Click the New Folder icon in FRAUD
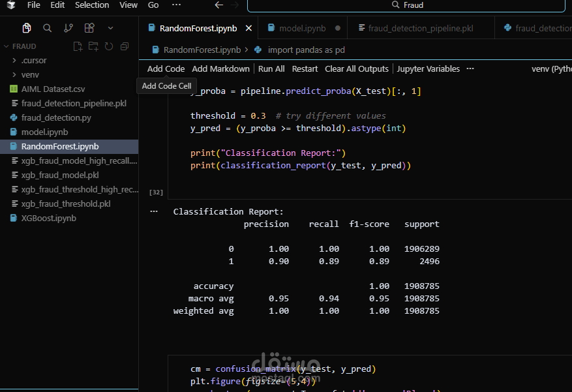The height and width of the screenshot is (392, 572). (93, 46)
